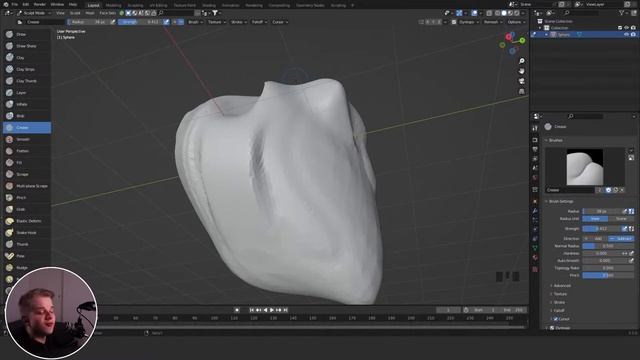Select the Blob brush tool

tap(27, 116)
